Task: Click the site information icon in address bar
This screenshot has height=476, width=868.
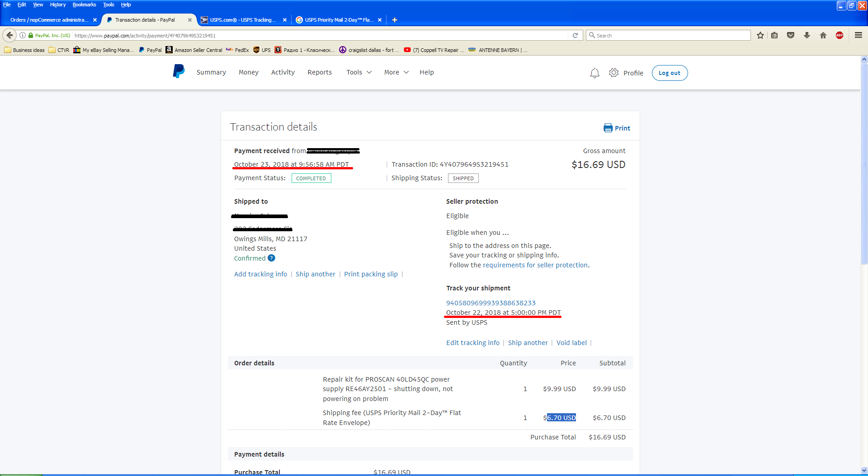Action: point(23,35)
